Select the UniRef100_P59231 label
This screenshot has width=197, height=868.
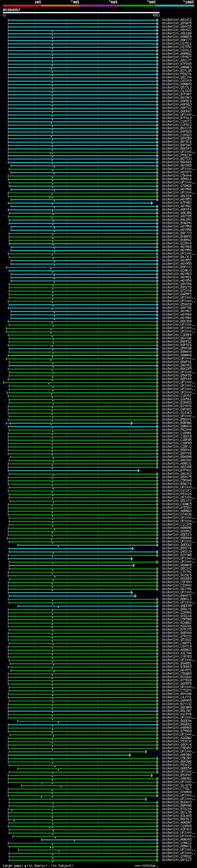pos(177,74)
